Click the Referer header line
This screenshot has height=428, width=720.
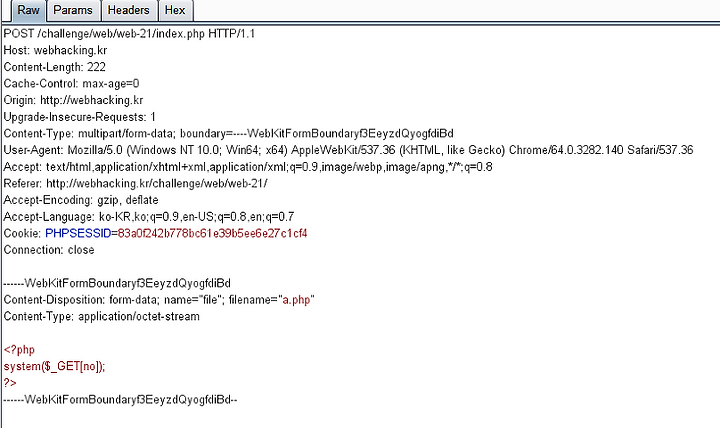[x=135, y=184]
